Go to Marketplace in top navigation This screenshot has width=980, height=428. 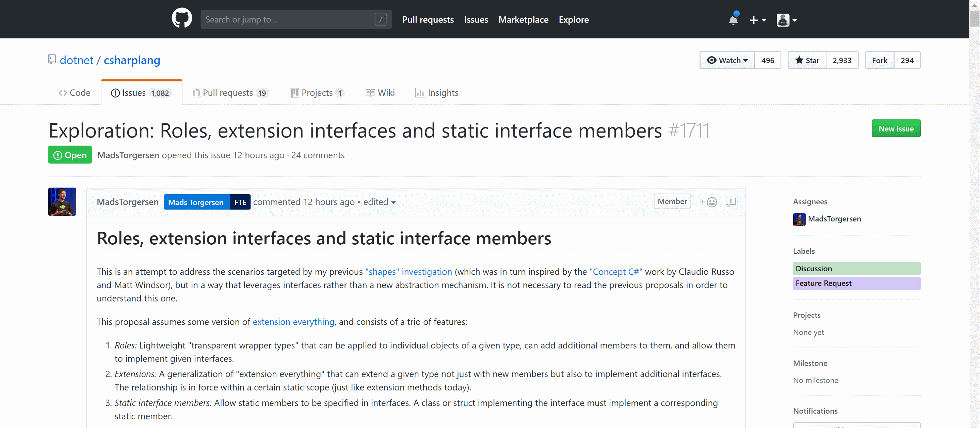click(x=524, y=19)
